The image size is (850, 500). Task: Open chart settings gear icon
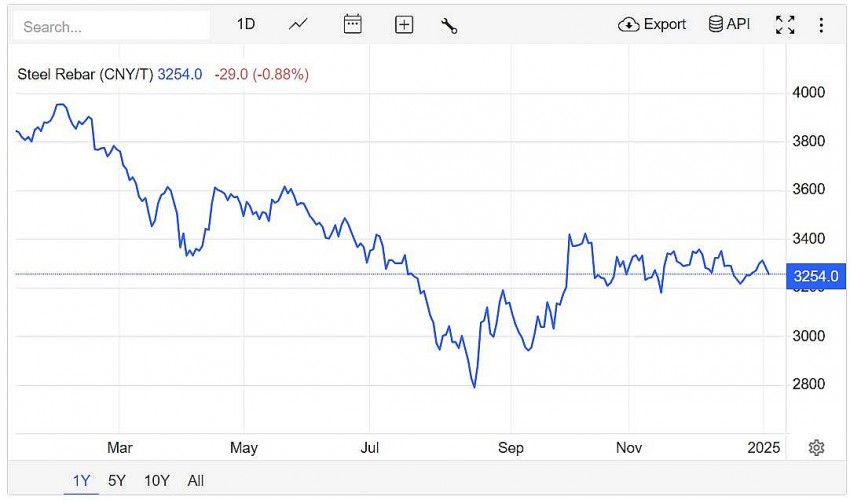[x=816, y=447]
